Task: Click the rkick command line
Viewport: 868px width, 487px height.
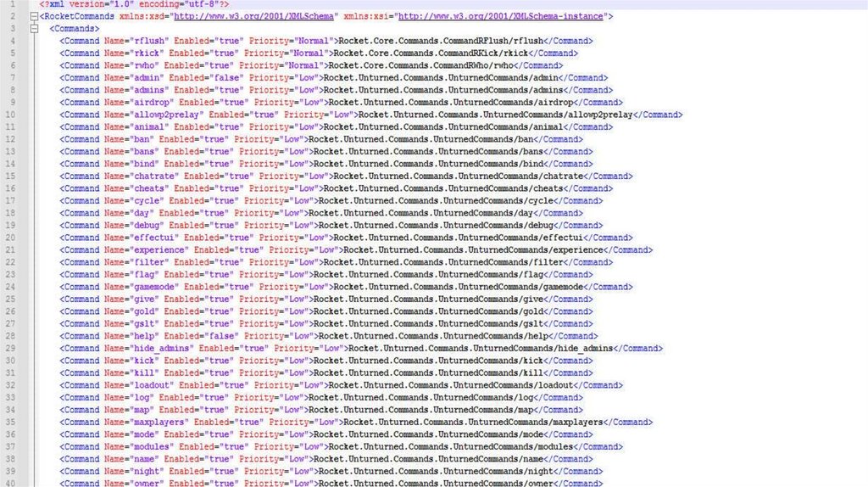Action: coord(319,53)
